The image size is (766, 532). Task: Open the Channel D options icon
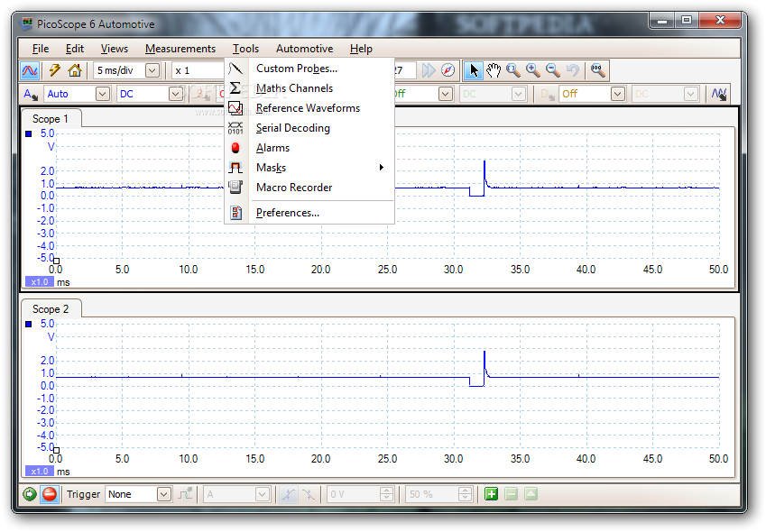[547, 94]
